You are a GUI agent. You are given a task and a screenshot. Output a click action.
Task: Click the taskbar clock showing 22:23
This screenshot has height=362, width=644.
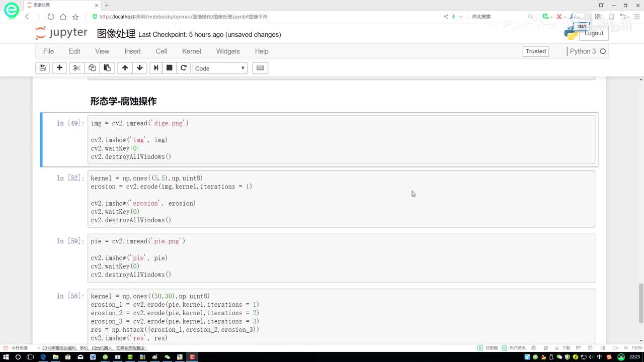(634, 357)
